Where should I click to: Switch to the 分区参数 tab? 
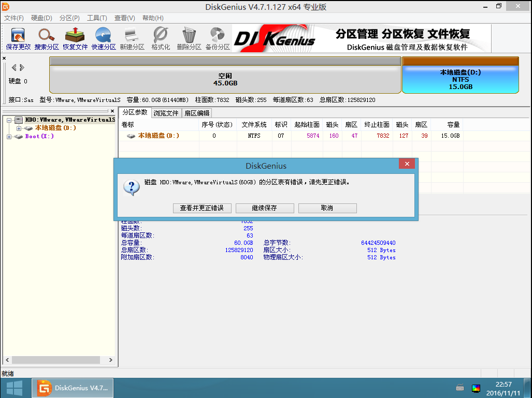tap(135, 112)
